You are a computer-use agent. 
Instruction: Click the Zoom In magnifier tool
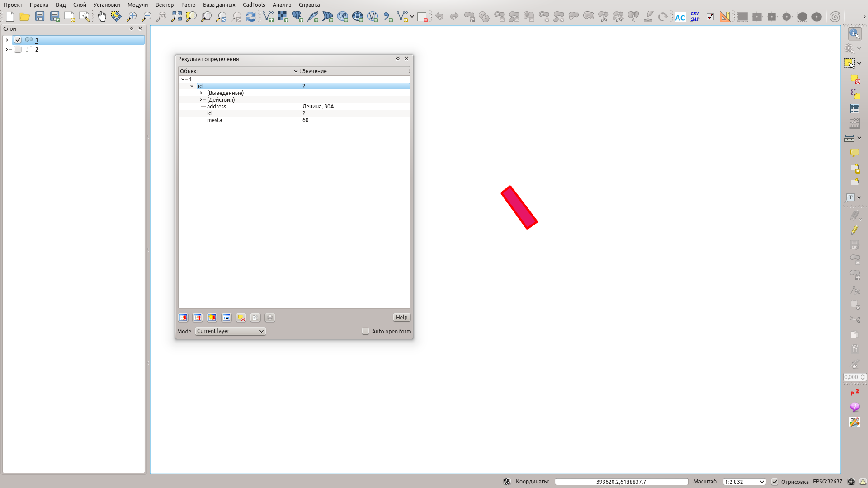tap(132, 17)
